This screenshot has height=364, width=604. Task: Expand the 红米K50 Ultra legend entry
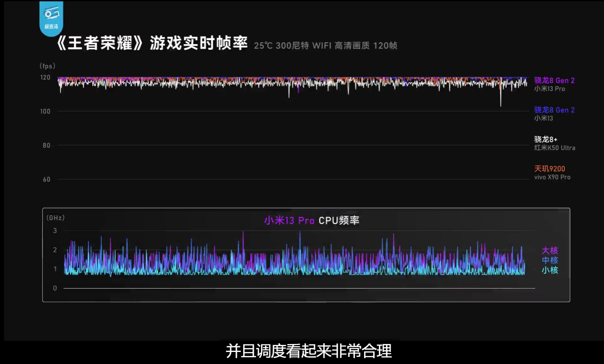(x=554, y=147)
